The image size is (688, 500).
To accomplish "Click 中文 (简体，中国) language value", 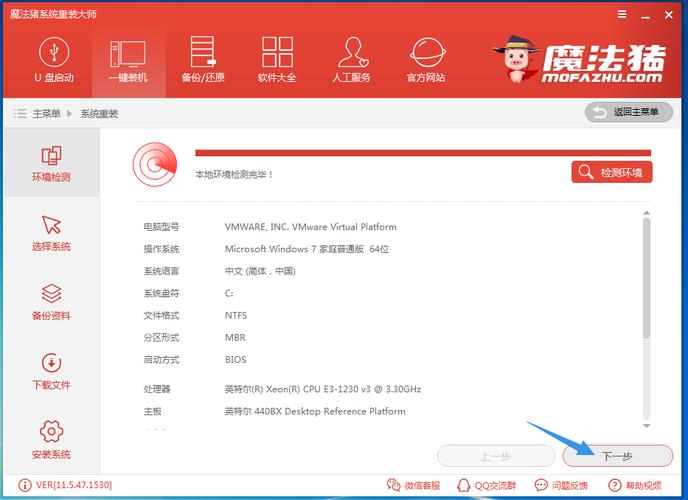I will [260, 271].
